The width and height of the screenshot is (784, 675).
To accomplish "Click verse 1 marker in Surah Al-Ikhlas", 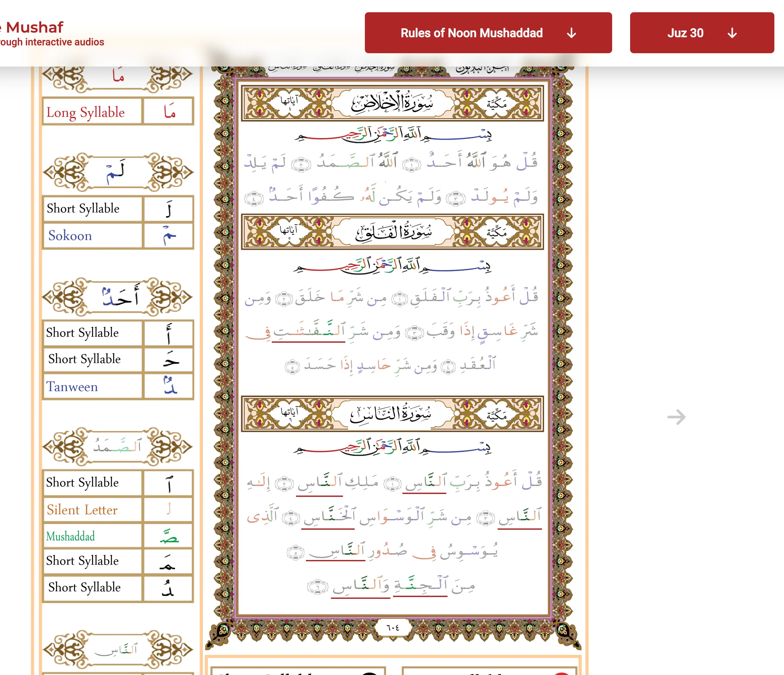I will 411,165.
